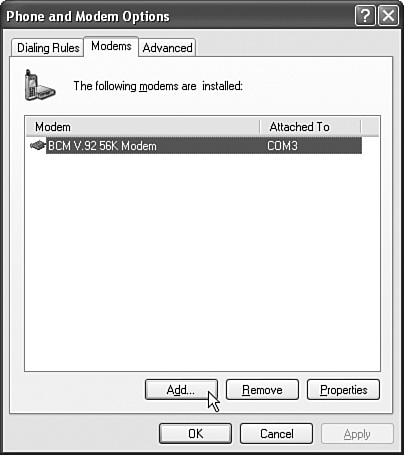Sort list by the Modem column header
The image size is (404, 455).
pos(143,127)
